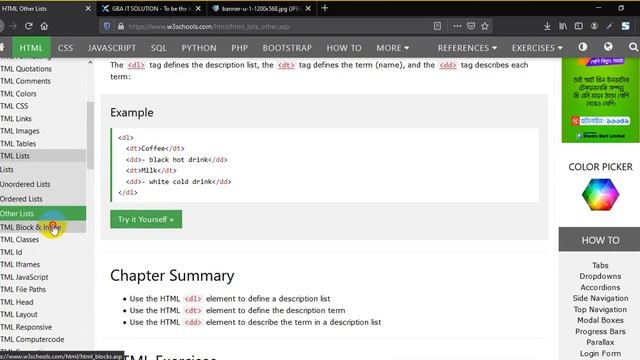
Task: Open the HTML tutorial menu item
Action: point(31,48)
